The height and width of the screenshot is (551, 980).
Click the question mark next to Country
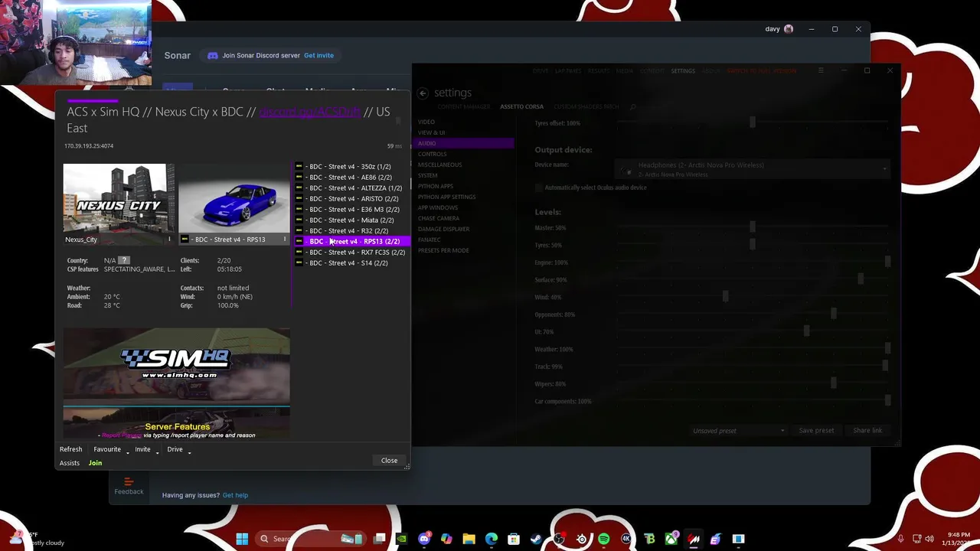[124, 260]
